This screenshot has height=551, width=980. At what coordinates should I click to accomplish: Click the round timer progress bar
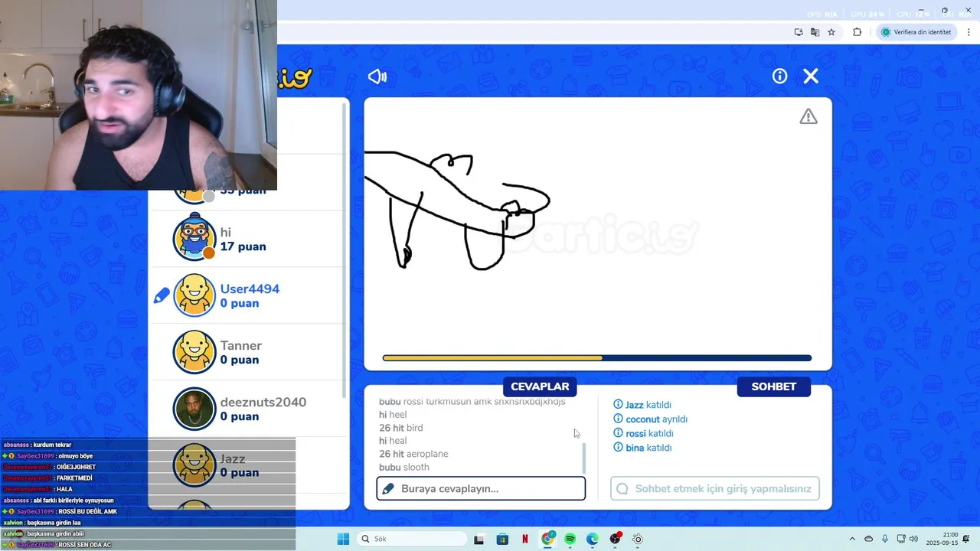[x=597, y=357]
